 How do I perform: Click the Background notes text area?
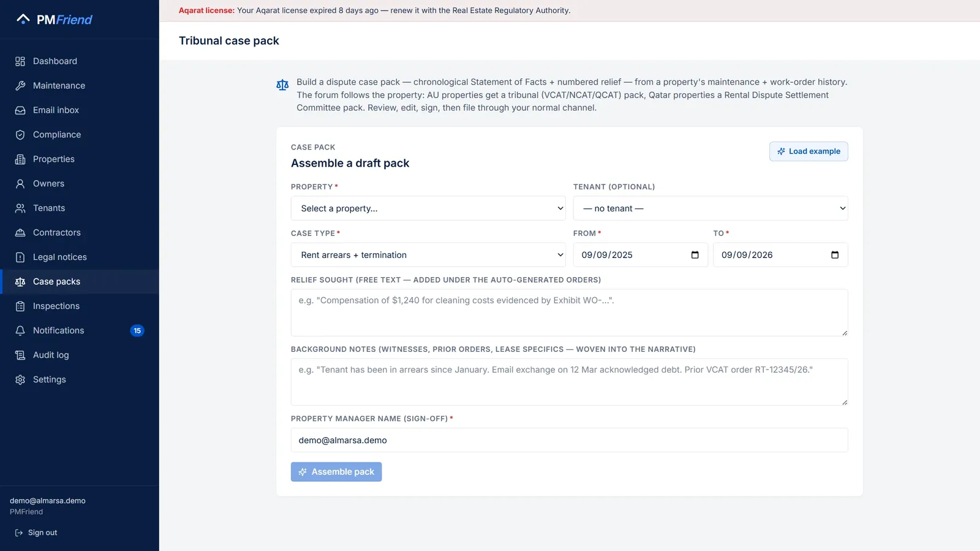[570, 382]
